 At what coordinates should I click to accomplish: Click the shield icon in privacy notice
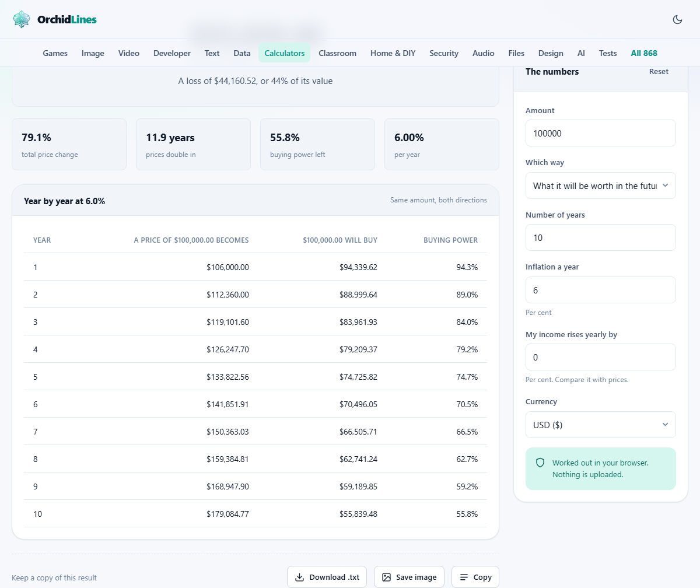click(x=540, y=463)
